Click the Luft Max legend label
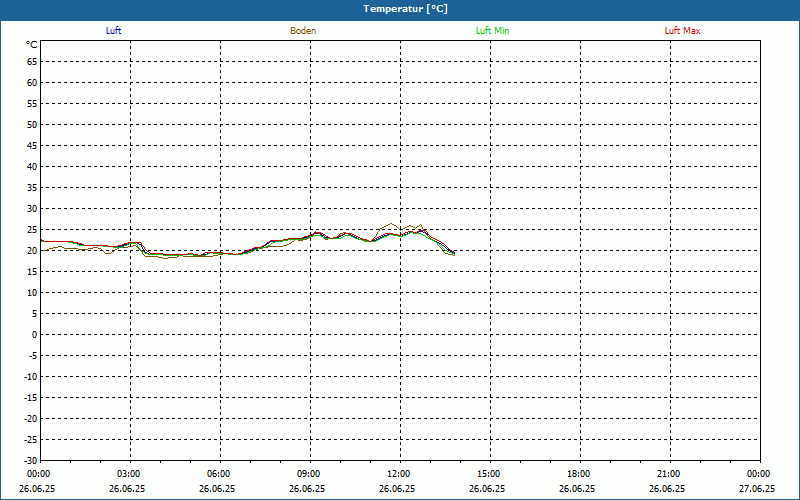Viewport: 800px width, 500px height. (x=682, y=31)
